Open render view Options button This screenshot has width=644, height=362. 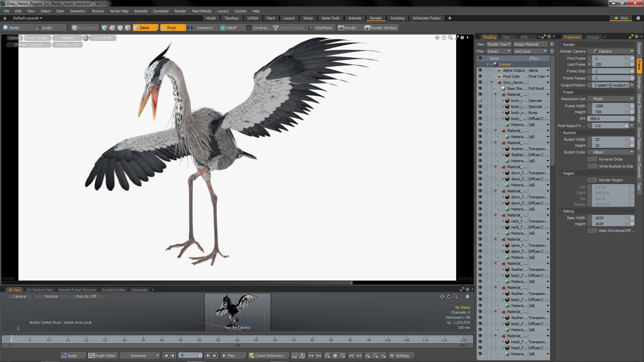pos(14,38)
